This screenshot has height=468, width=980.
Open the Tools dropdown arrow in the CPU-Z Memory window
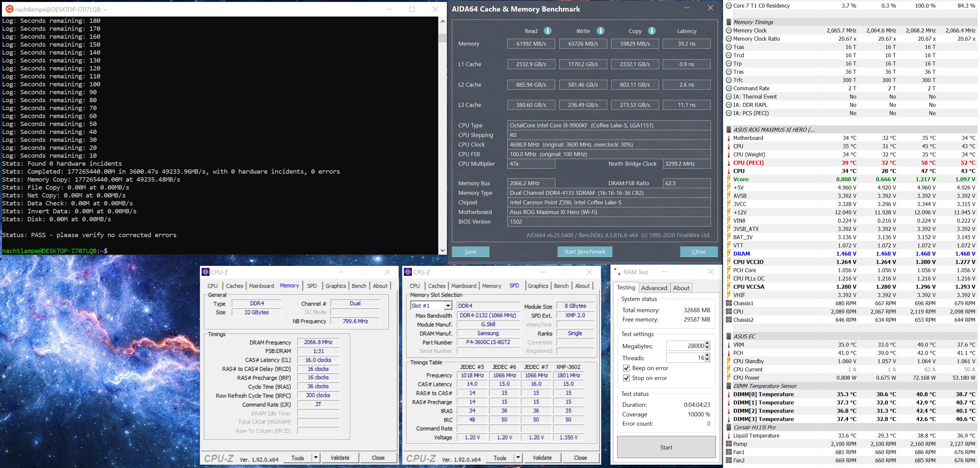[x=315, y=457]
